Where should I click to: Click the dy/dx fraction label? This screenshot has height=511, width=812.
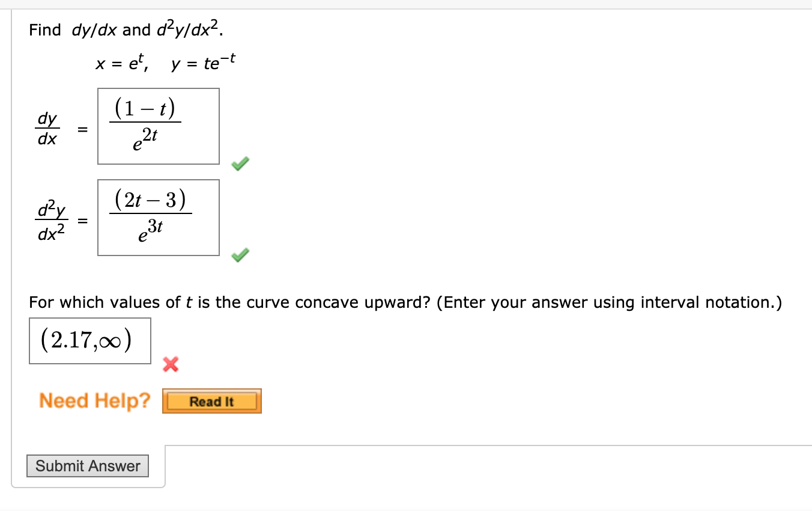[x=48, y=127]
